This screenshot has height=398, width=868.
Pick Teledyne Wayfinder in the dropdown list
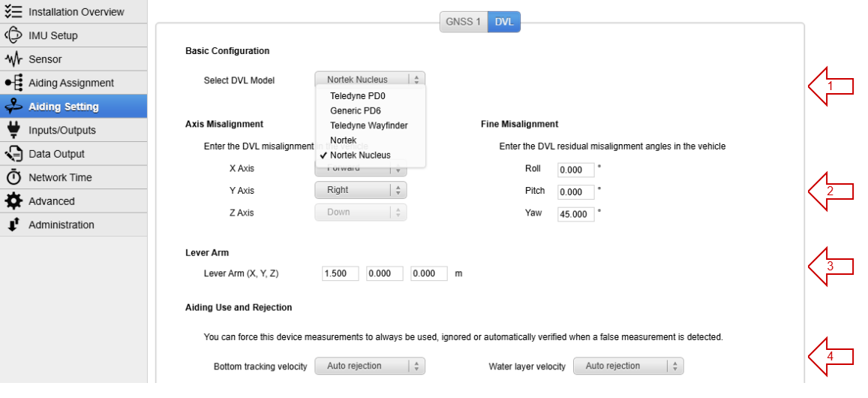tap(371, 125)
